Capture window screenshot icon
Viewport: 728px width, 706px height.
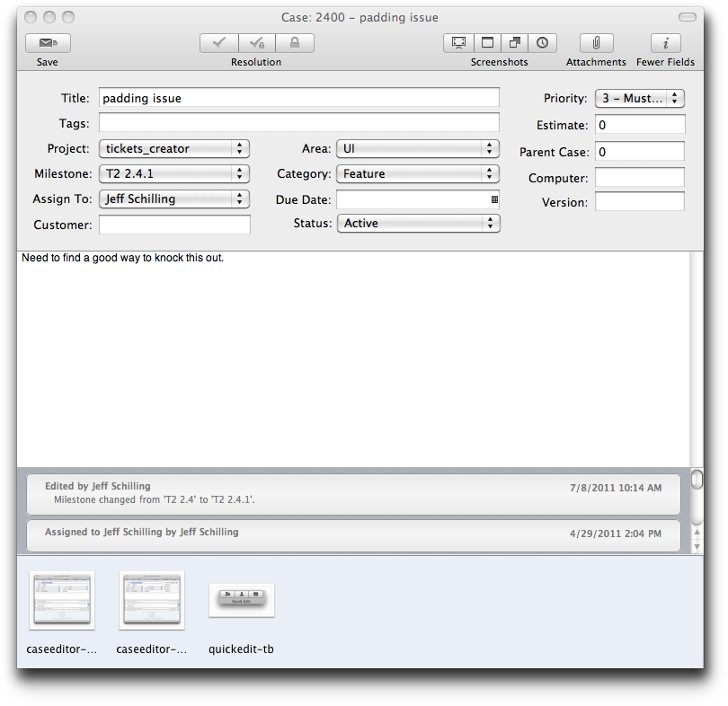[487, 43]
